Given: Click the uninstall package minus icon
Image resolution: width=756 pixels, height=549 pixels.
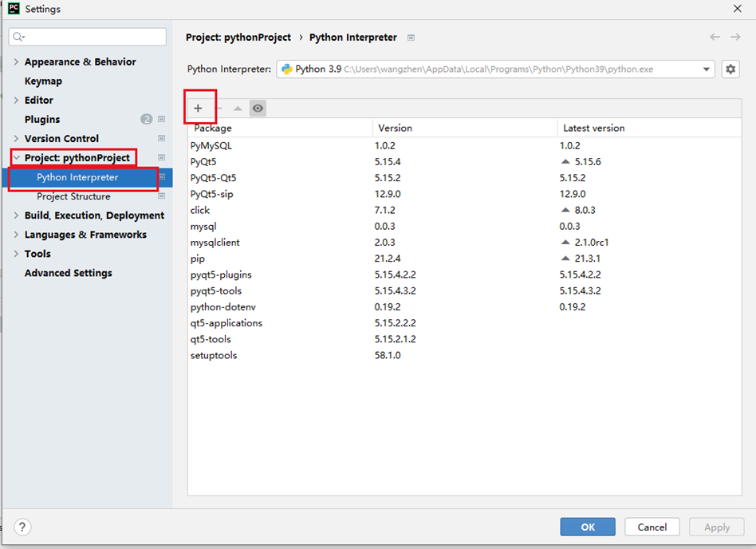Looking at the screenshot, I should tap(219, 108).
